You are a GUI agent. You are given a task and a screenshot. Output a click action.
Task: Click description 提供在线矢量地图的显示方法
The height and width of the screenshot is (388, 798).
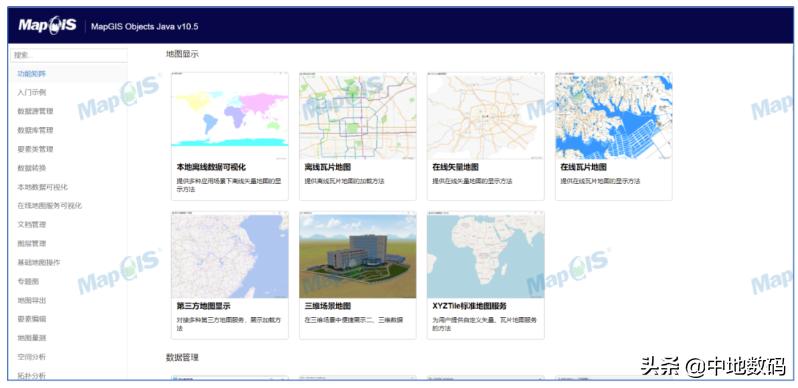pyautogui.click(x=472, y=181)
